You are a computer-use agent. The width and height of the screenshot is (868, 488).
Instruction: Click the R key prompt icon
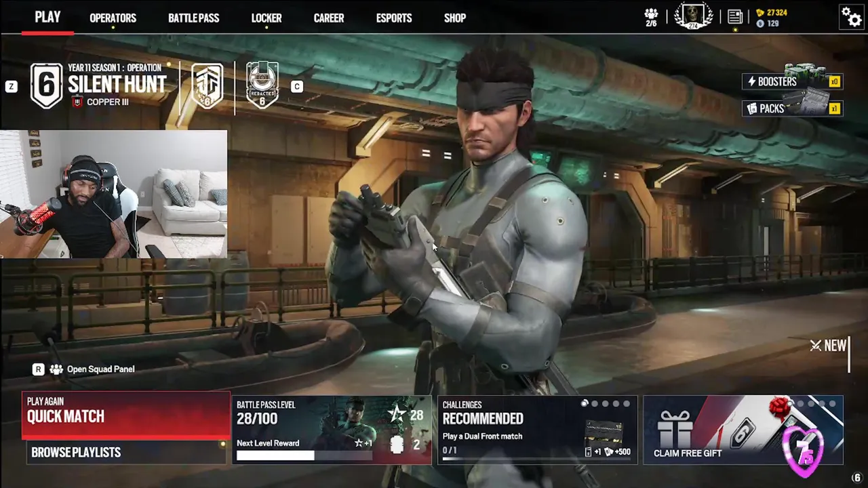tap(39, 369)
